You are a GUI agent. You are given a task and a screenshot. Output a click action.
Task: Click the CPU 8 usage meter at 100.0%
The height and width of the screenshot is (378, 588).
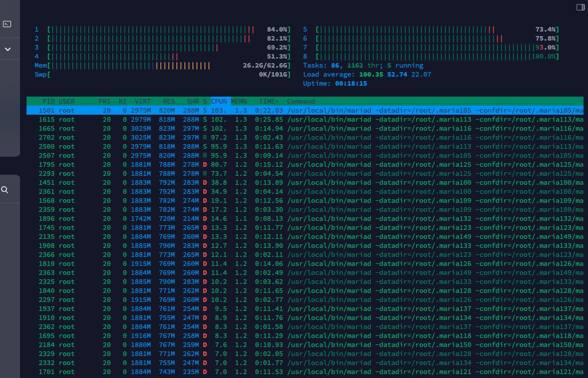pyautogui.click(x=431, y=56)
